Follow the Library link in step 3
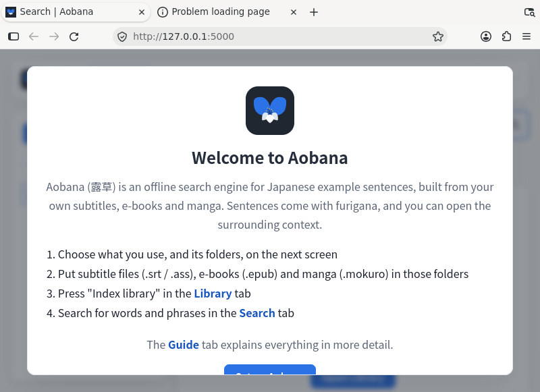Screen dimensions: 540x392 (213, 293)
